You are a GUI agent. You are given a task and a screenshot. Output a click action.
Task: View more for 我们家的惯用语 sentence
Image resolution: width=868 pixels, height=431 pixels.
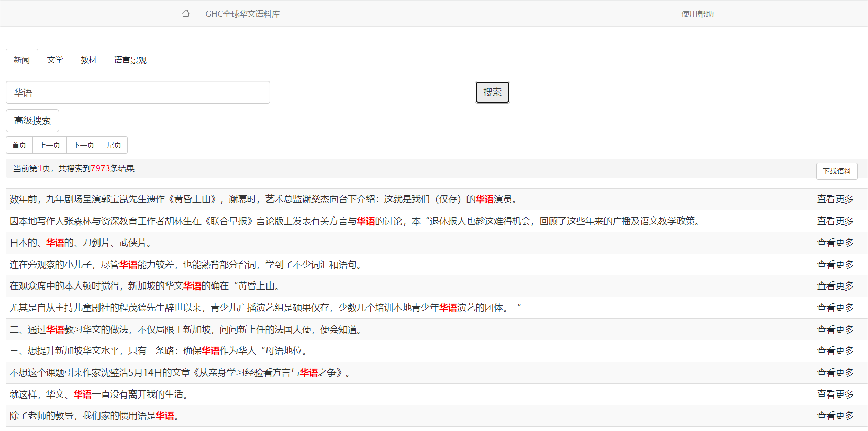pyautogui.click(x=836, y=416)
